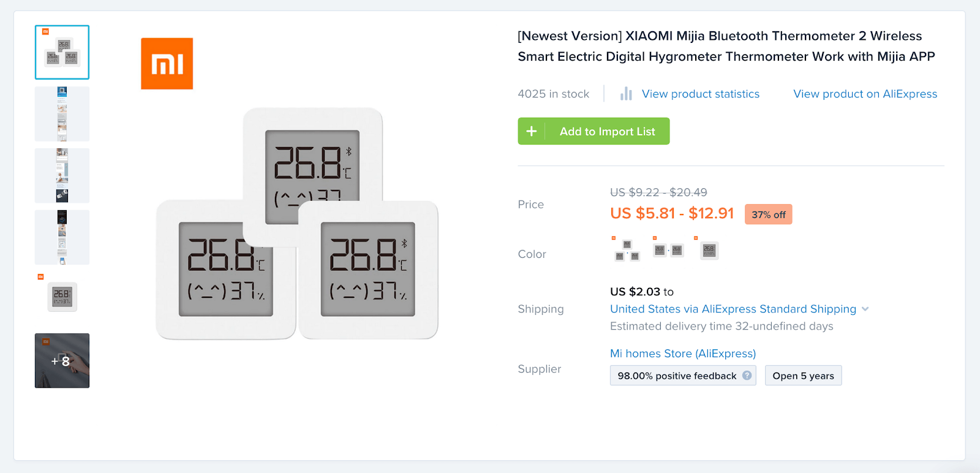Expand the shipping method dropdown chevron

coord(865,309)
